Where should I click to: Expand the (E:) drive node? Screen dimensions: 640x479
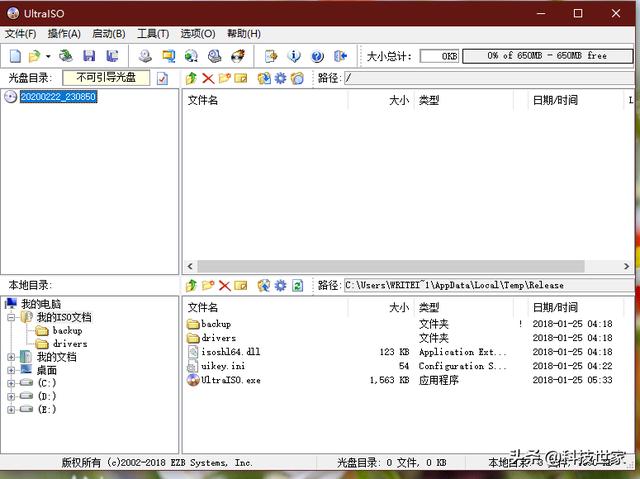tap(11, 409)
